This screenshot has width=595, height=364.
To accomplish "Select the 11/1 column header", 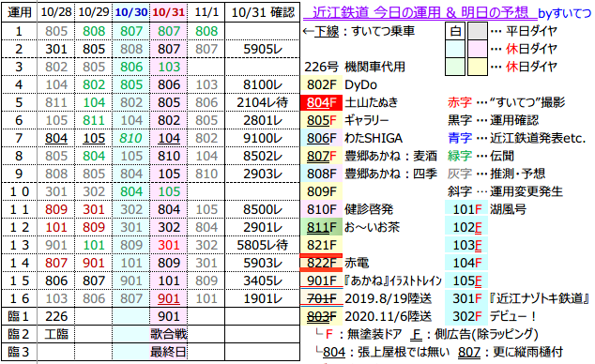I will click(206, 12).
